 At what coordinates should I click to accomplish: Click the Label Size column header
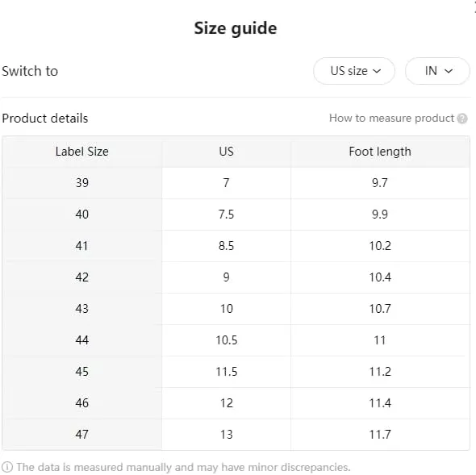tap(82, 152)
